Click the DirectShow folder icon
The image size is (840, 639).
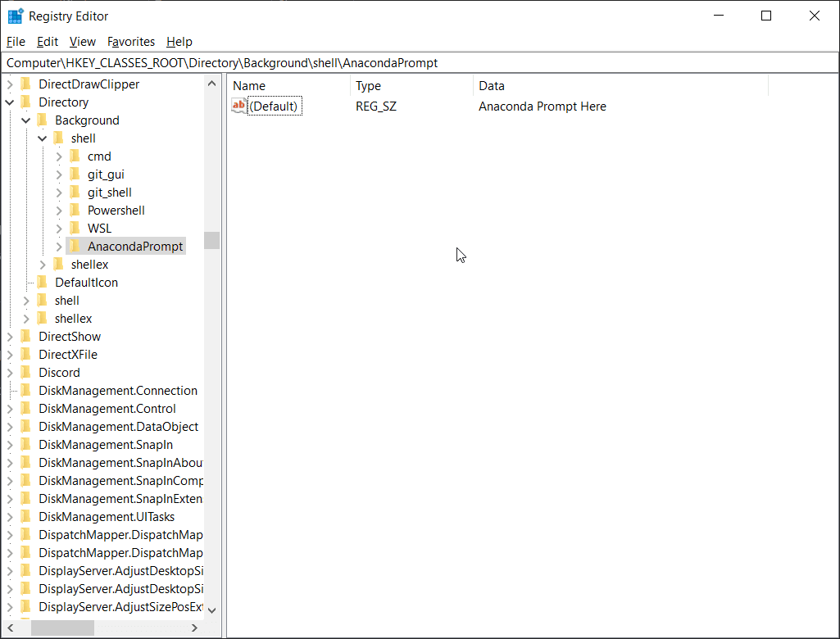25,336
